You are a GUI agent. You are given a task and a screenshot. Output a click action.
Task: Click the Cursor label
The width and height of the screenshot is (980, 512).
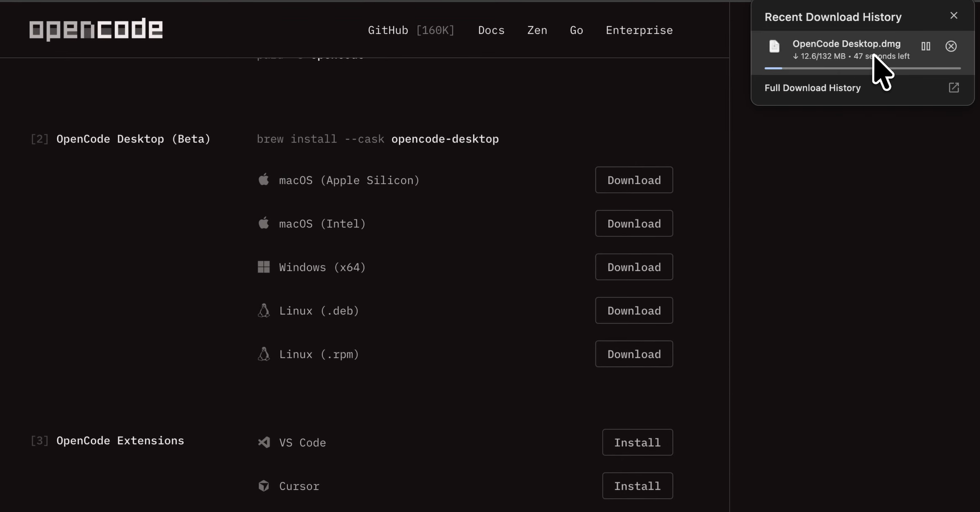299,486
